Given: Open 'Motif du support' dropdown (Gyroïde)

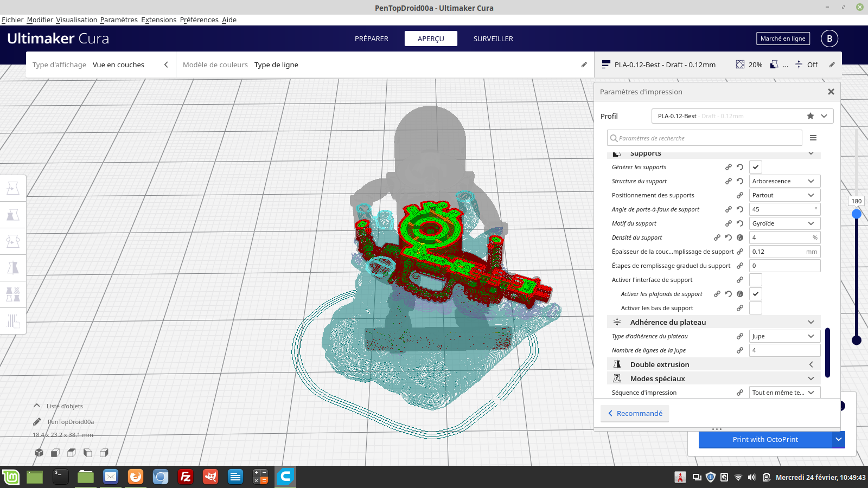Looking at the screenshot, I should 785,223.
